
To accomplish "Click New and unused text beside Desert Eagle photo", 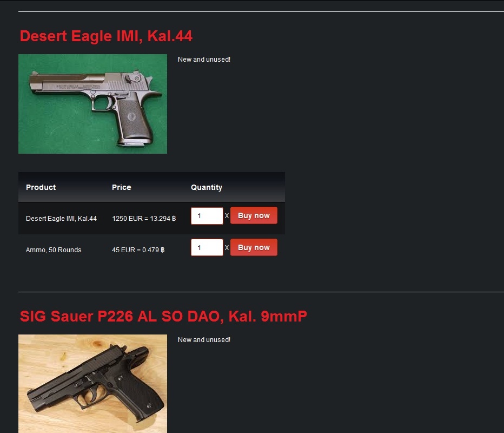I will [x=204, y=60].
